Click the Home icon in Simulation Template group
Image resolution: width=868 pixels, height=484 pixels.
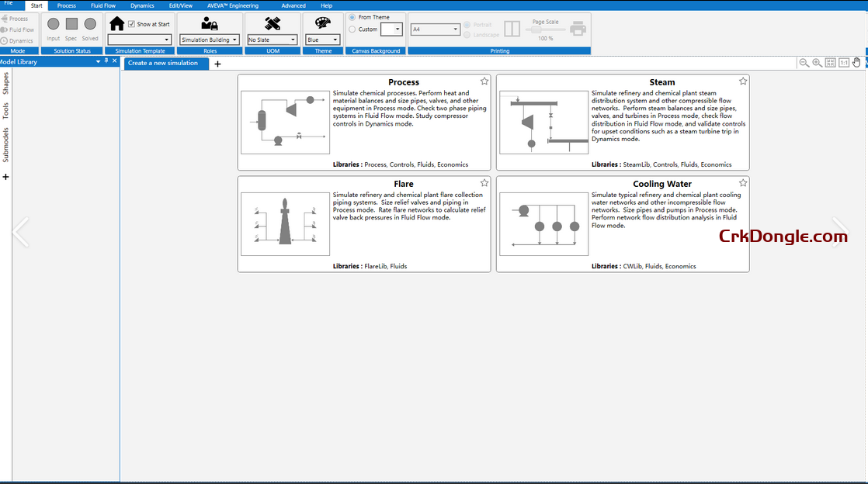116,24
